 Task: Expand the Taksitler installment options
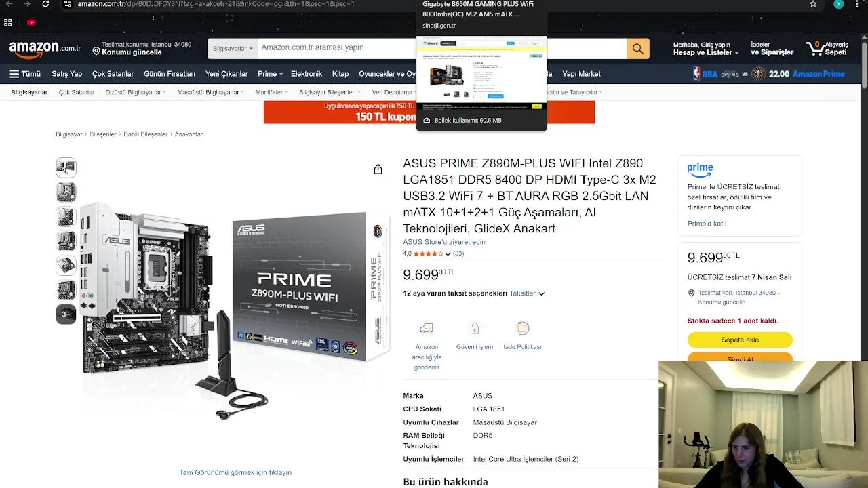pyautogui.click(x=527, y=293)
